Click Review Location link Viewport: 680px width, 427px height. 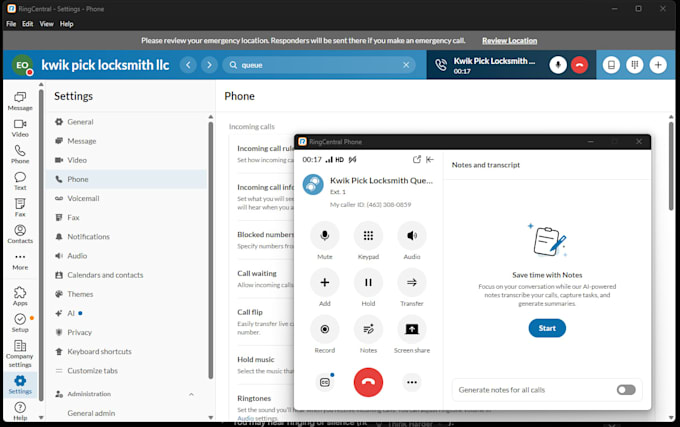click(510, 41)
